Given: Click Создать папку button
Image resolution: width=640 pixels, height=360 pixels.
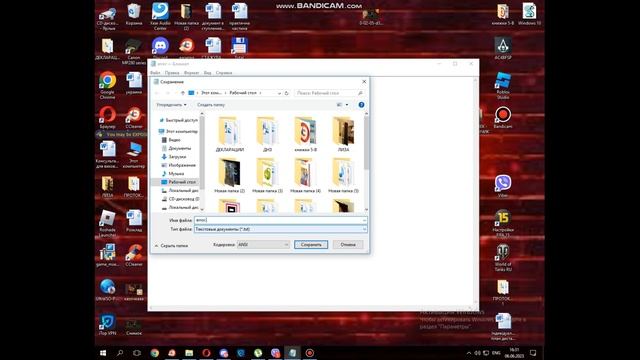Looking at the screenshot, I should (x=211, y=105).
